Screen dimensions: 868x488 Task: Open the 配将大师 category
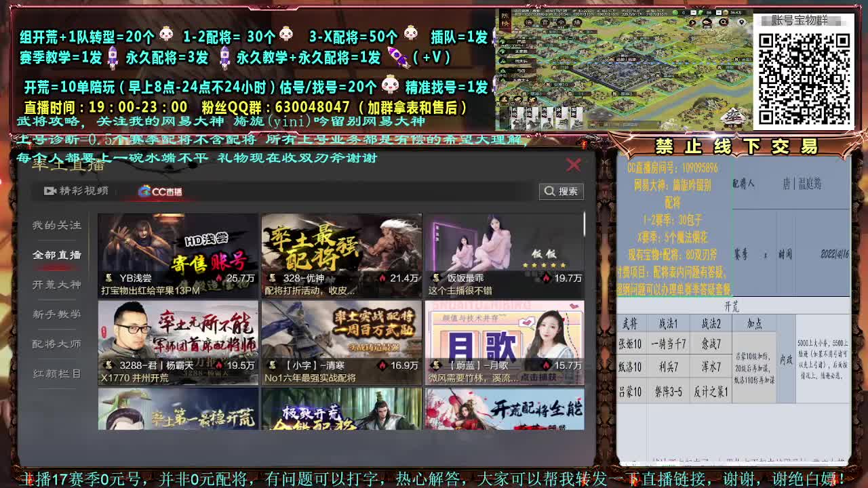point(57,344)
